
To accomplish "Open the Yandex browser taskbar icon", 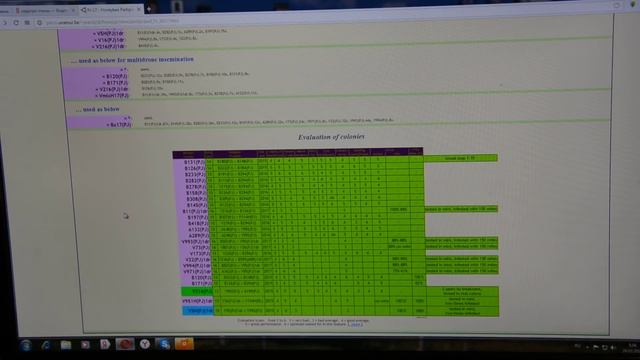I will tap(144, 344).
